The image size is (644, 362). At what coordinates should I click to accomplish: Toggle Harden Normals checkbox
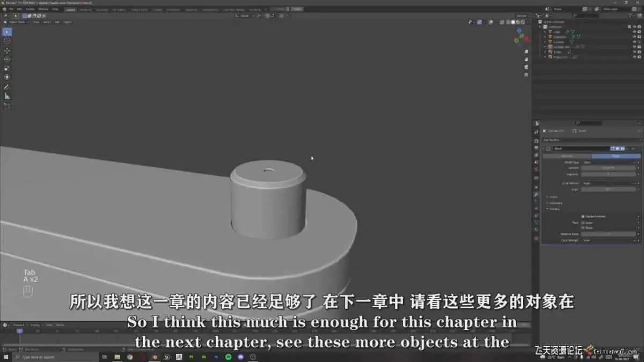click(583, 217)
